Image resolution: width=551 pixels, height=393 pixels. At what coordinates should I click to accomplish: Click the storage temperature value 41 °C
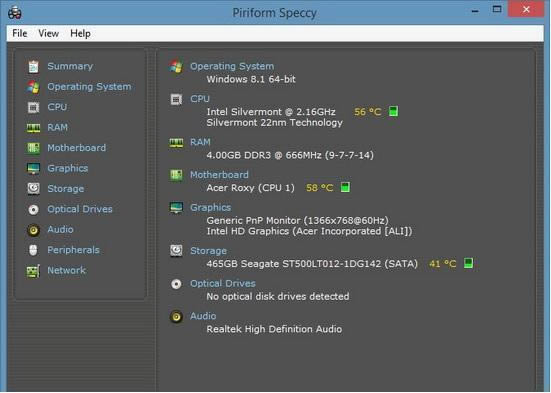pyautogui.click(x=443, y=264)
